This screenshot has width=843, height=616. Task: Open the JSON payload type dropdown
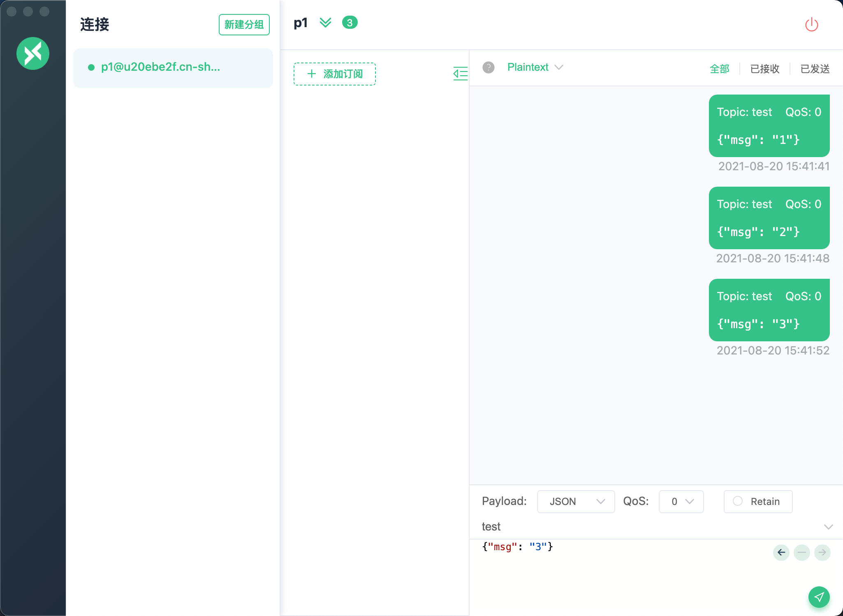click(576, 501)
